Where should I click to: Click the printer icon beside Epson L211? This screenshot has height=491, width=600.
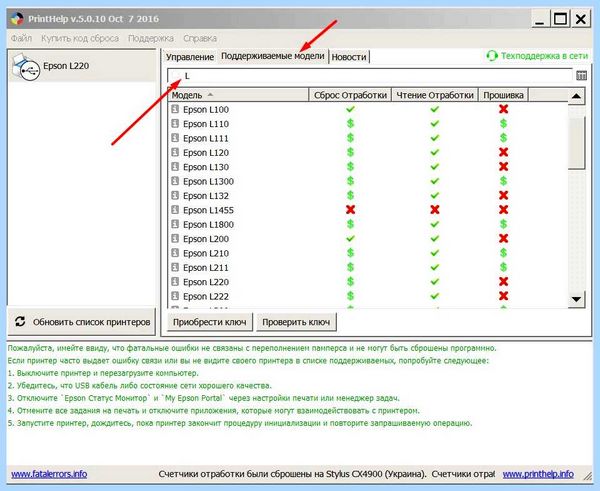[175, 267]
